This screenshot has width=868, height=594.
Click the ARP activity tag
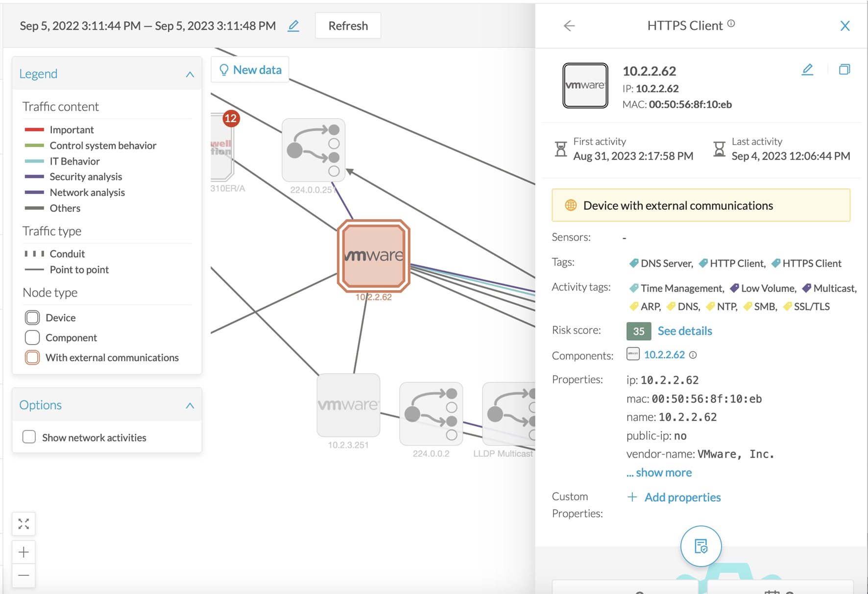(645, 306)
